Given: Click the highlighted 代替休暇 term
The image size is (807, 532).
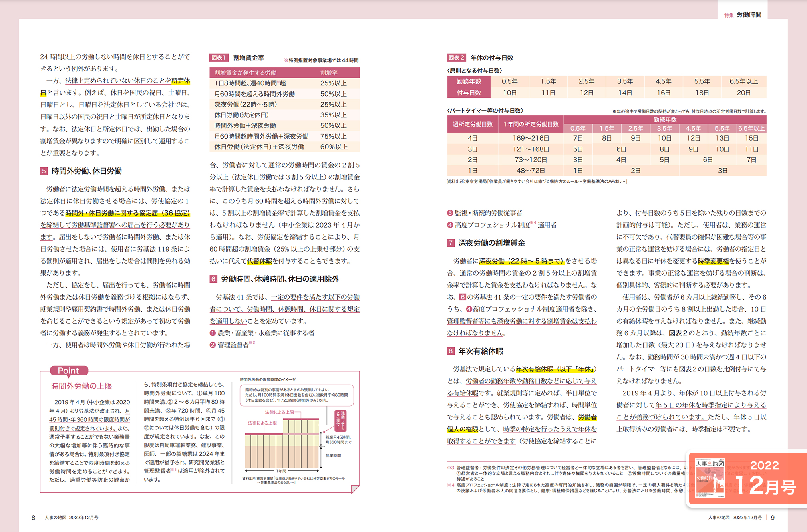Looking at the screenshot, I should pos(259,261).
